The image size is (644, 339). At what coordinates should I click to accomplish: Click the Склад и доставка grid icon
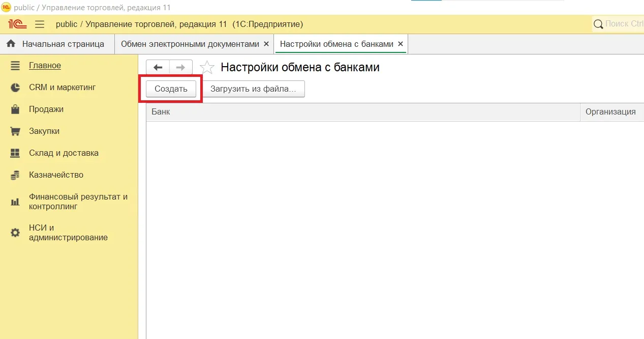pos(15,153)
